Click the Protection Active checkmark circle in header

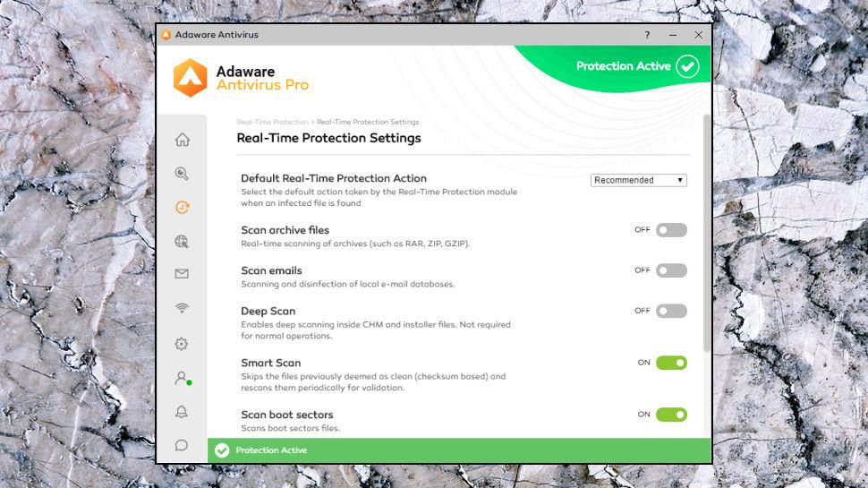point(687,66)
